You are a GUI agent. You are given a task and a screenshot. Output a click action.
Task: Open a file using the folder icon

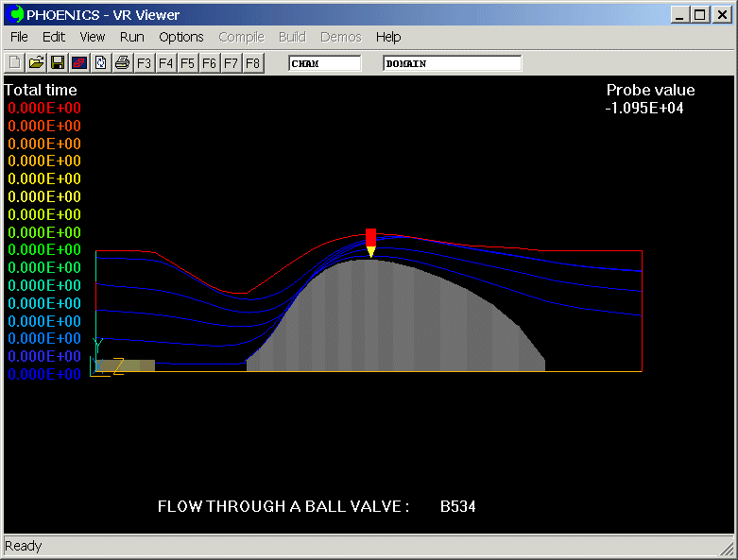pos(36,63)
